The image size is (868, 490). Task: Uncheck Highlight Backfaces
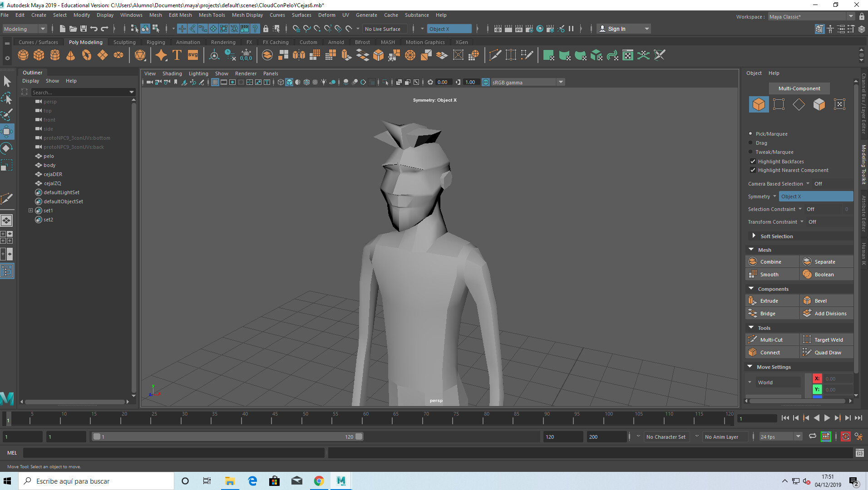753,162
